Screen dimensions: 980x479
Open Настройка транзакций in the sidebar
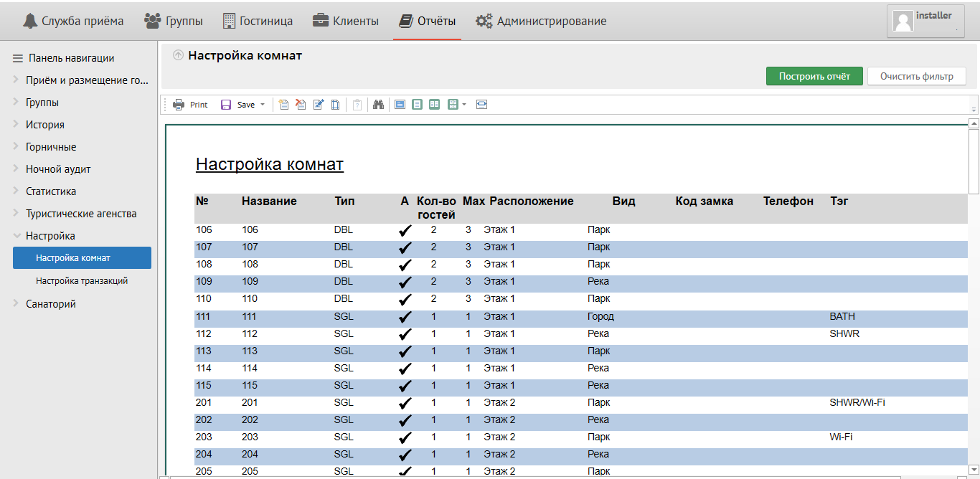(x=82, y=281)
